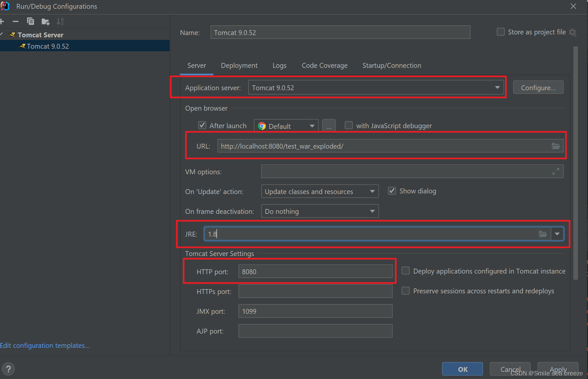Screen dimensions: 588x379
Task: Enable Store as project file checkbox
Action: pyautogui.click(x=501, y=32)
